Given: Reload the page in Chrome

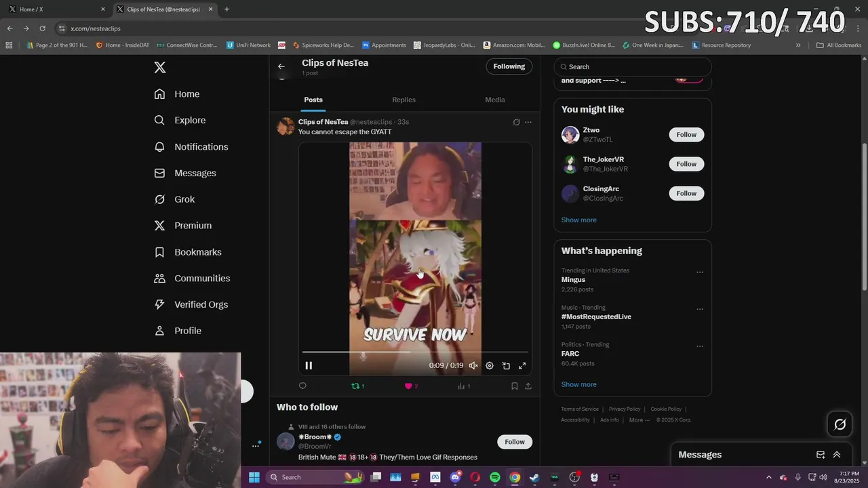Looking at the screenshot, I should [42, 28].
